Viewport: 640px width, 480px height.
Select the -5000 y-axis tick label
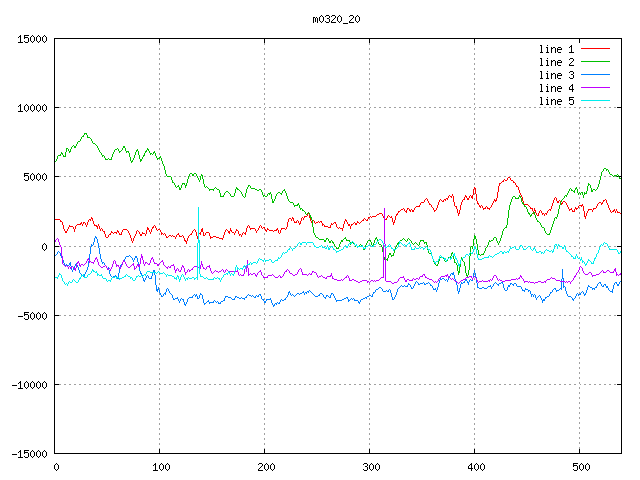tap(31, 316)
